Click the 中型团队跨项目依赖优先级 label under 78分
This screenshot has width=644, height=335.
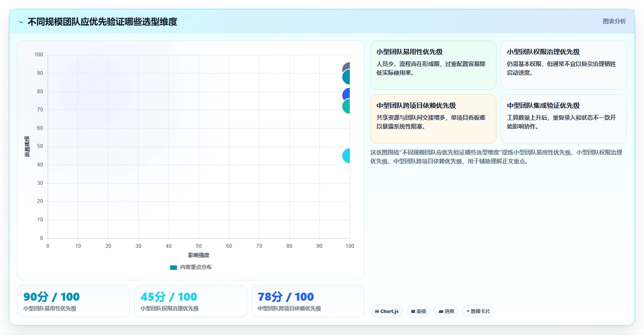[289, 309]
